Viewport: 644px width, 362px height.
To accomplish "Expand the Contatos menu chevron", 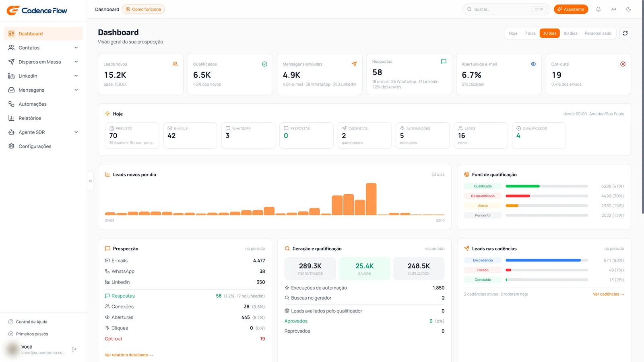I will click(x=76, y=48).
